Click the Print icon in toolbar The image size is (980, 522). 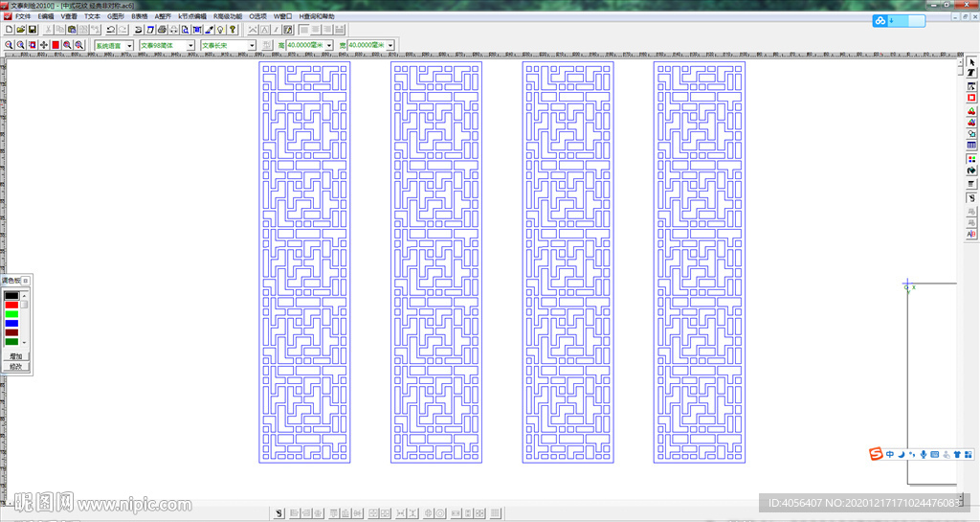(163, 30)
